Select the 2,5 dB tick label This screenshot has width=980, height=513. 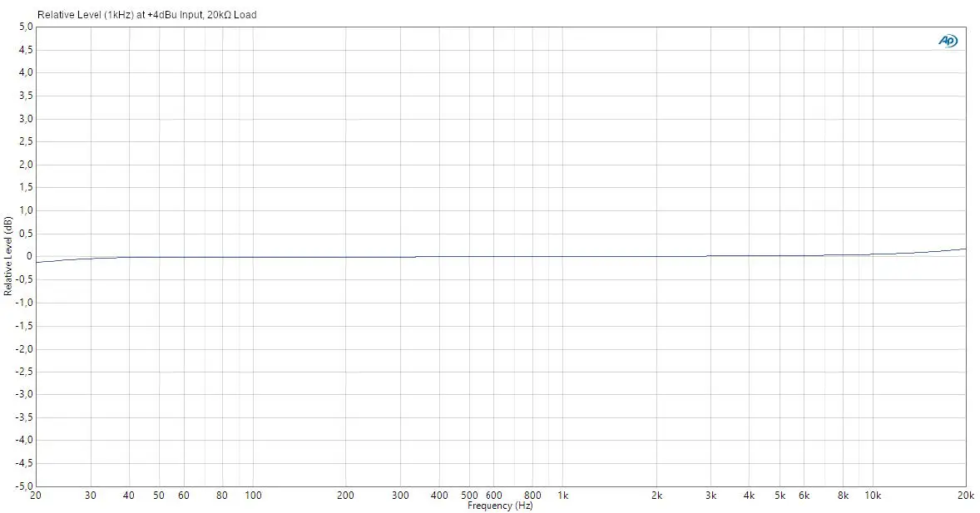coord(26,141)
